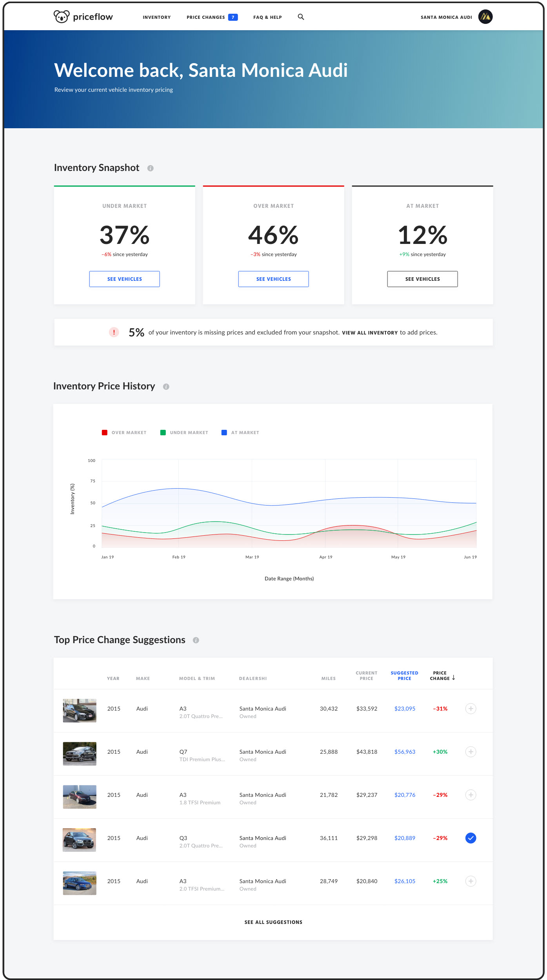
Task: Click the 46% over market value
Action: (x=273, y=235)
